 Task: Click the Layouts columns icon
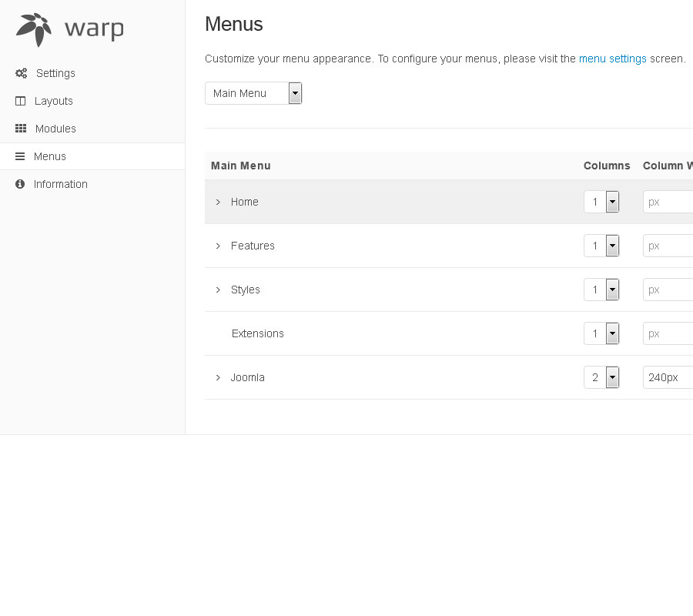coord(21,101)
